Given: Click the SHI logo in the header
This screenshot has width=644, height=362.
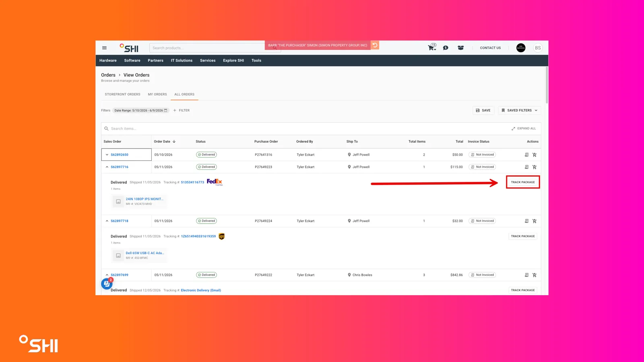Looking at the screenshot, I should [x=129, y=48].
